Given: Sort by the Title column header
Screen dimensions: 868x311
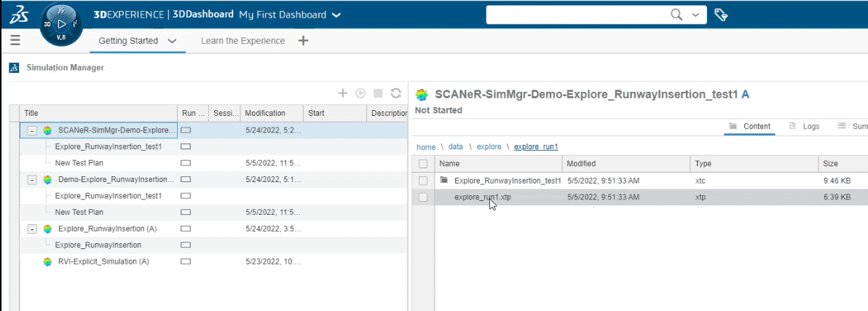Looking at the screenshot, I should click(x=98, y=113).
